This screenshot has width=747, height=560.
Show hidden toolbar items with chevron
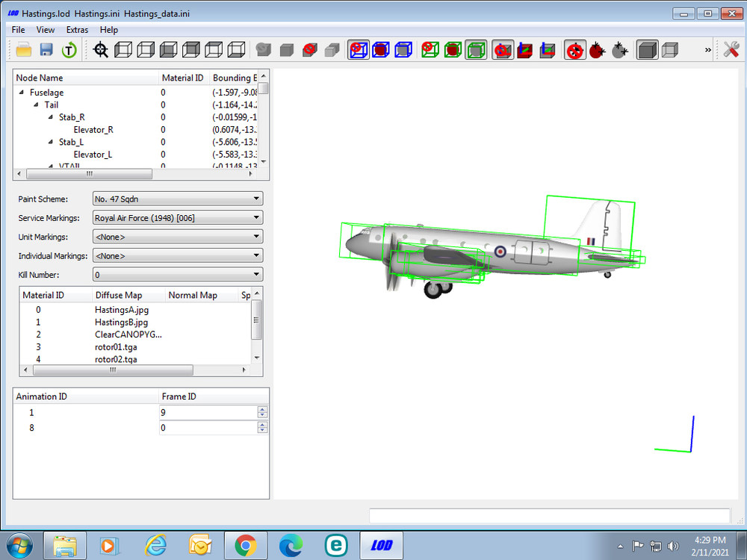(x=707, y=49)
